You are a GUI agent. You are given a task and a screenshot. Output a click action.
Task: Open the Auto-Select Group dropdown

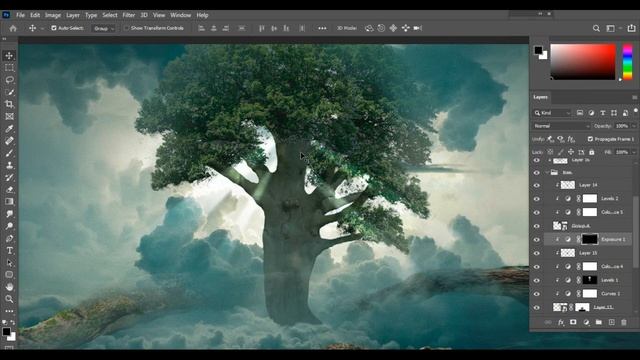click(x=104, y=29)
